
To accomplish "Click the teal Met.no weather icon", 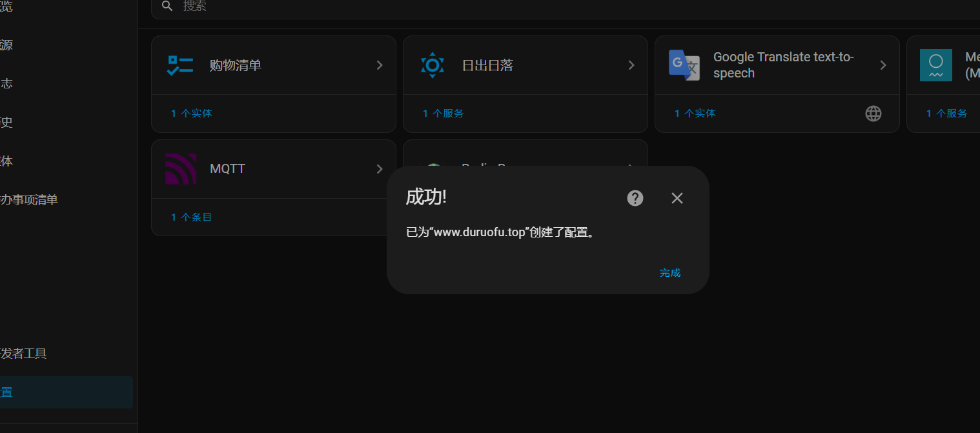I will [x=936, y=65].
